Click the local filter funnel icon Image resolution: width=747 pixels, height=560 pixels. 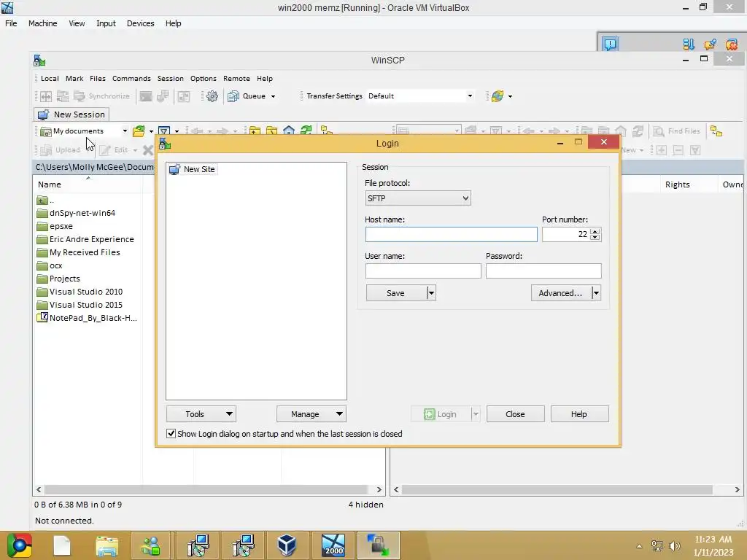(164, 131)
